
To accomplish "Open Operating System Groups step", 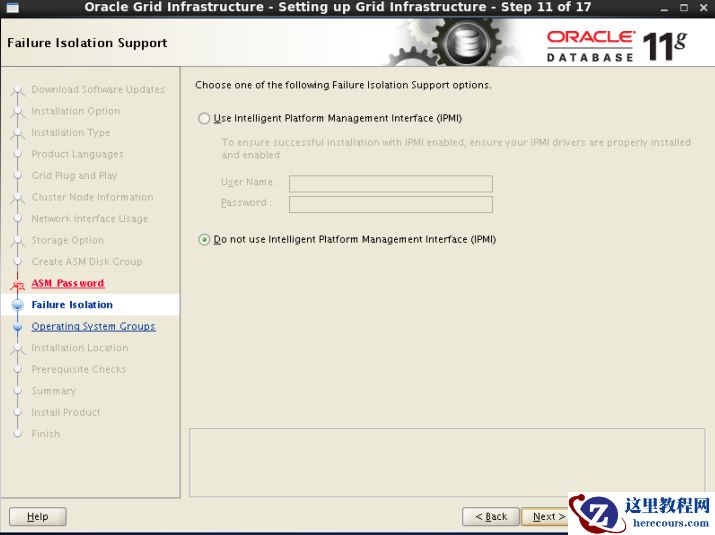I will (x=93, y=326).
